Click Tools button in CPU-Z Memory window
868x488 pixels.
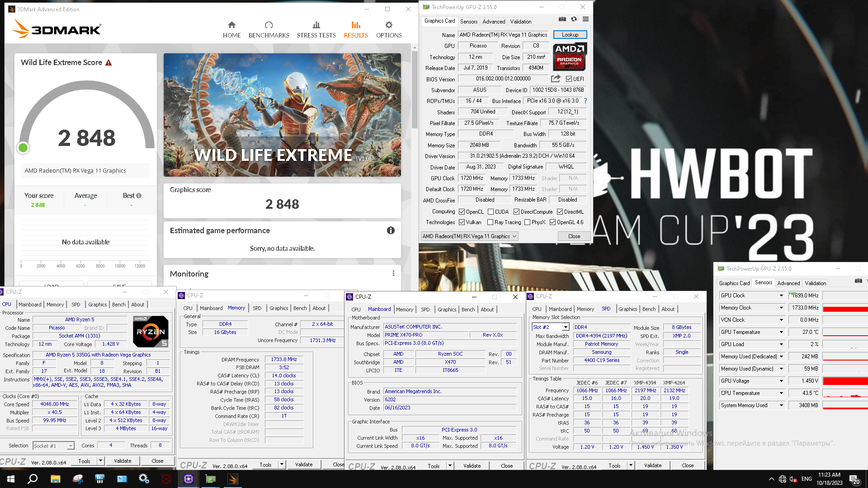click(x=265, y=465)
